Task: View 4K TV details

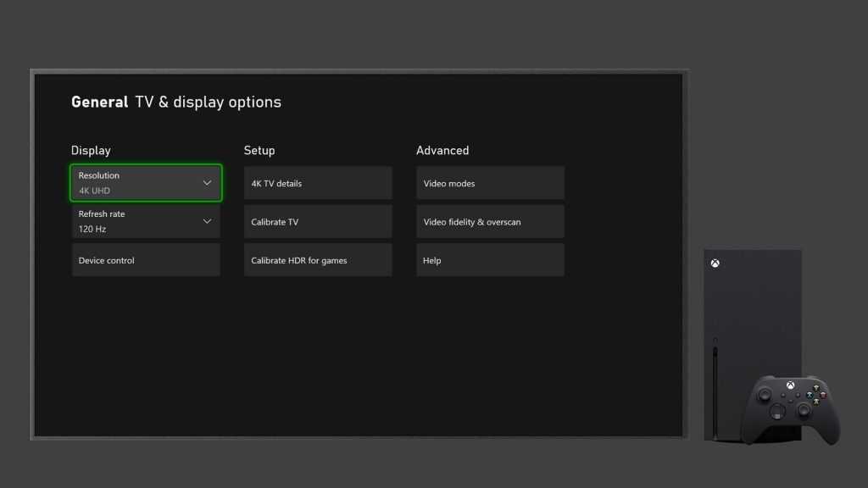Action: pyautogui.click(x=318, y=182)
